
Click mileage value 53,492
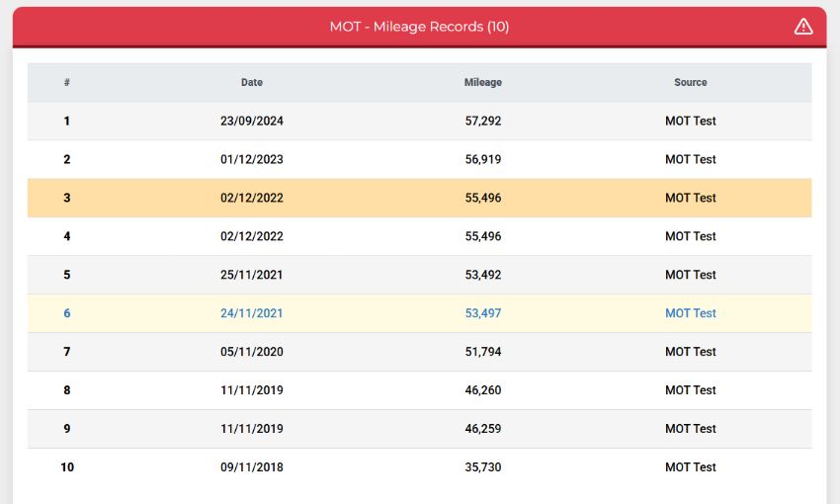(x=483, y=276)
